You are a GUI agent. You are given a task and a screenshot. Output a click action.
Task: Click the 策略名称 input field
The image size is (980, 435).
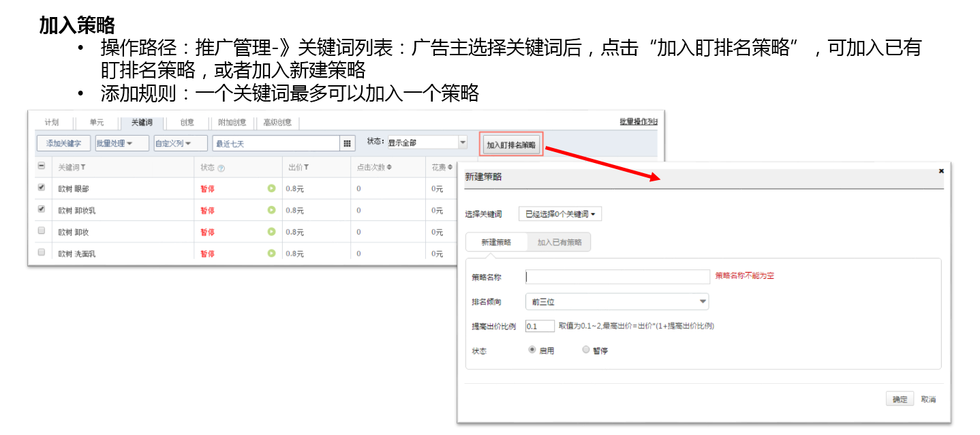click(617, 276)
